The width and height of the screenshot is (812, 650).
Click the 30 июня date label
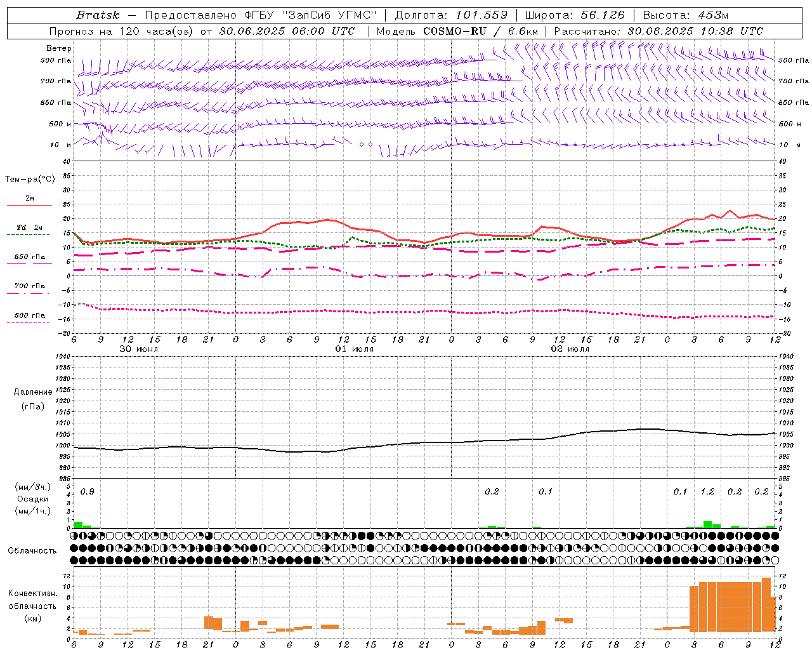coord(139,349)
